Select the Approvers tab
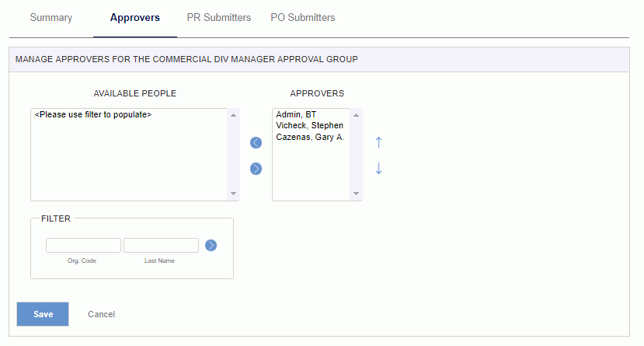The width and height of the screenshot is (644, 346). coord(134,18)
